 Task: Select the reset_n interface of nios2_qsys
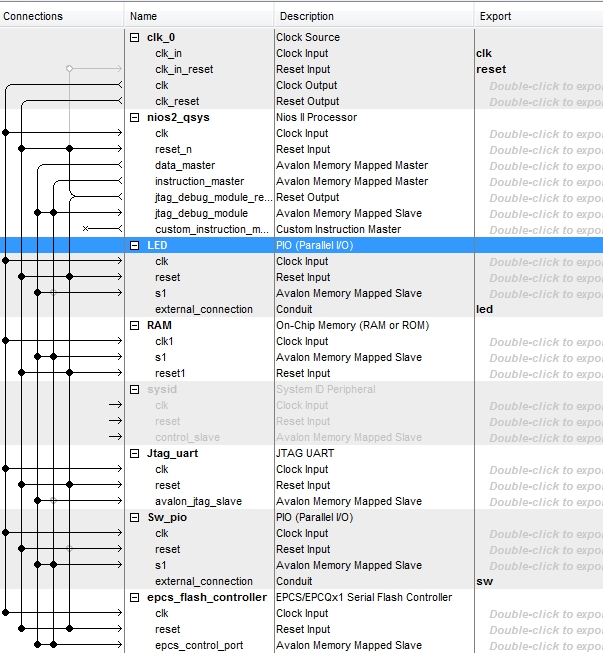pos(173,150)
